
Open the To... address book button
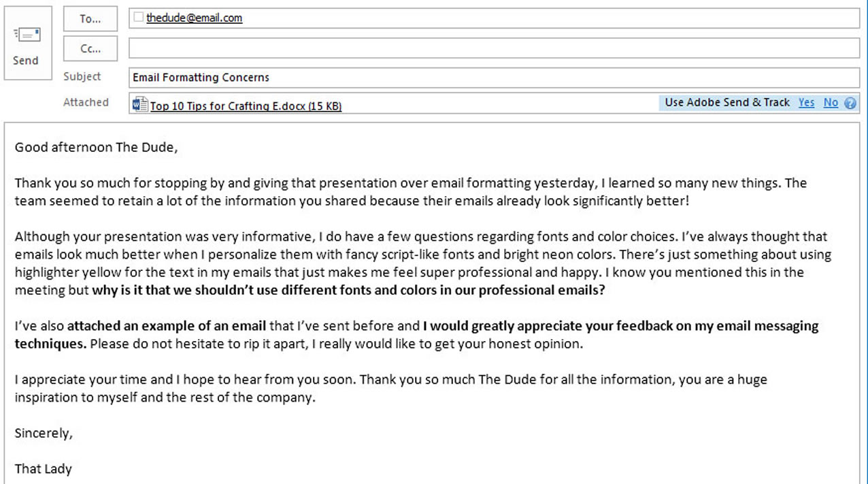90,19
